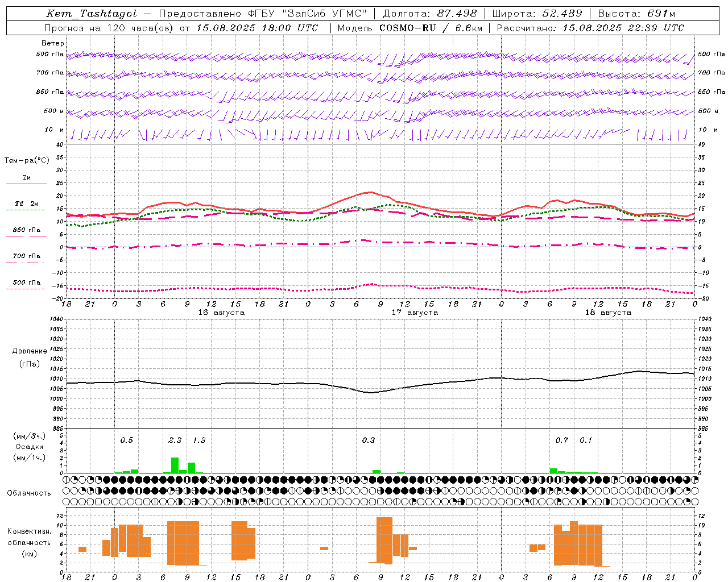
Task: Click the Осадки precipitation label
Action: (x=30, y=447)
